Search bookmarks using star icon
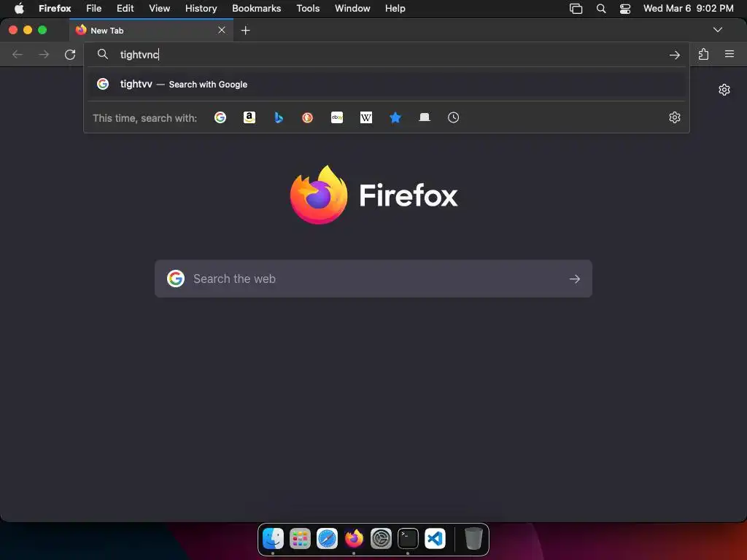This screenshot has width=747, height=560. tap(395, 117)
